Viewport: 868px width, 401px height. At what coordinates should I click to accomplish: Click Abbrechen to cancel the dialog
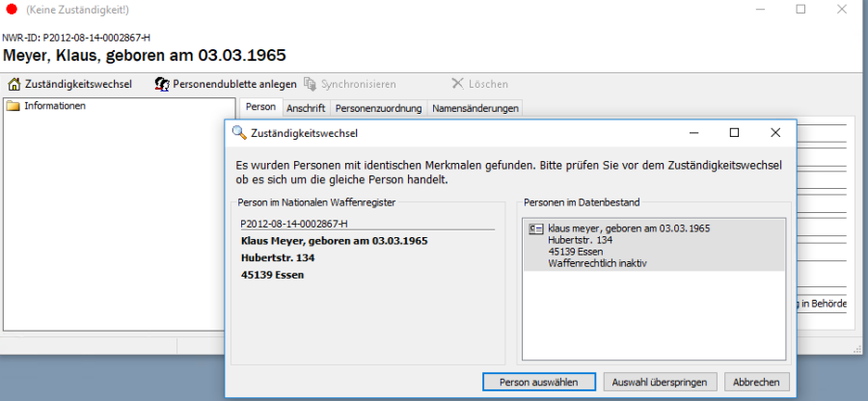756,382
